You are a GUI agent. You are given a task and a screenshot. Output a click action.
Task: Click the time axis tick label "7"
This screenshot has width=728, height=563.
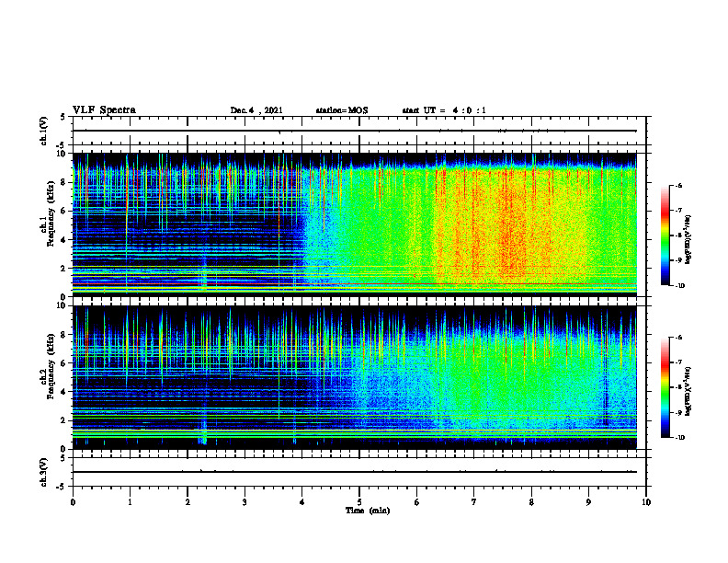click(474, 502)
